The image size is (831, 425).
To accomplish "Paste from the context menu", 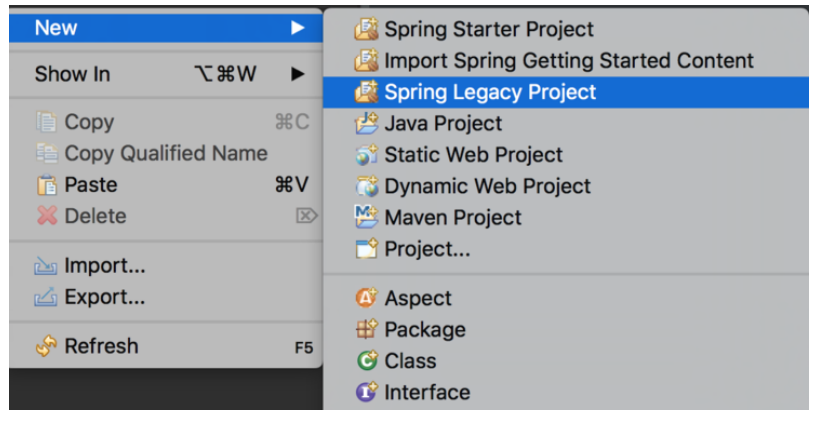I will click(90, 185).
